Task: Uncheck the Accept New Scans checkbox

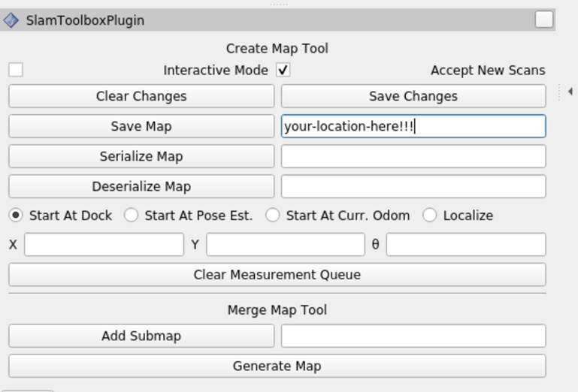Action: 283,70
